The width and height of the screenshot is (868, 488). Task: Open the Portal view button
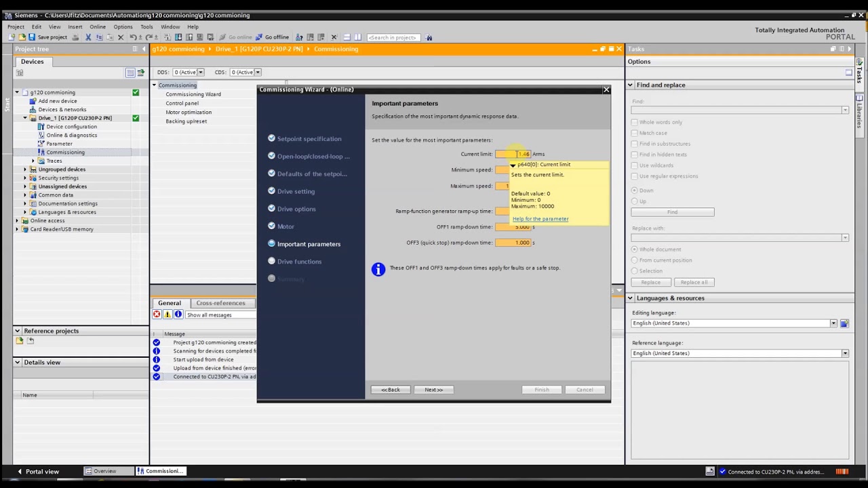pos(39,471)
